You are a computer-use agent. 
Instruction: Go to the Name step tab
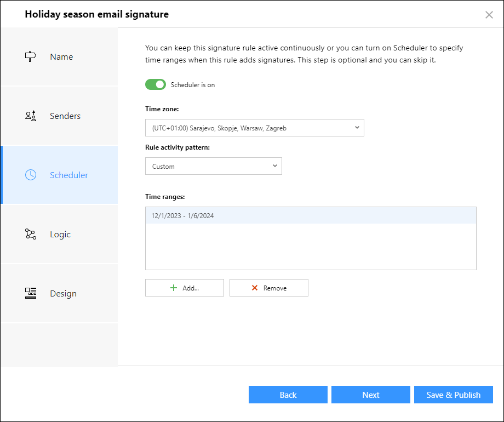(x=59, y=56)
